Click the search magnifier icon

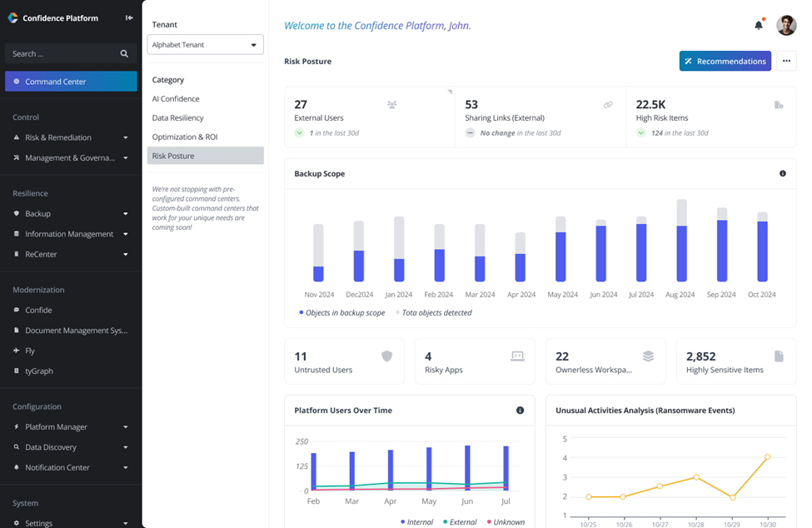pos(124,53)
